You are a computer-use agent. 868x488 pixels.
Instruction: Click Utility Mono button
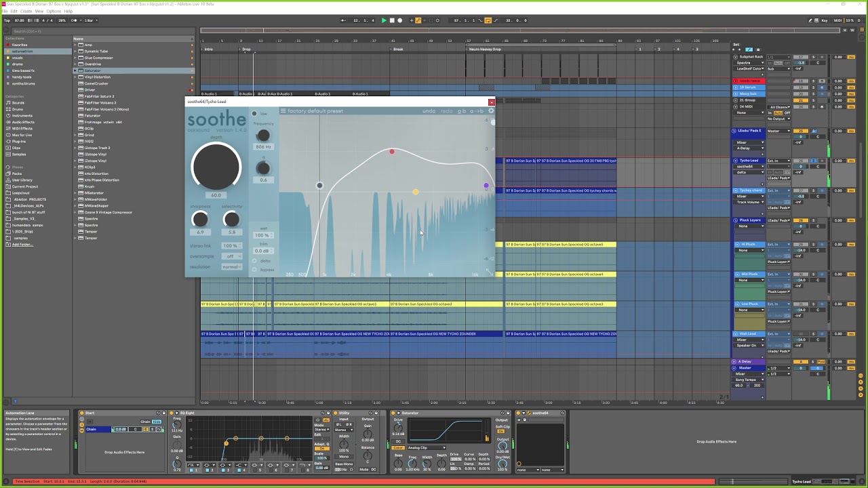(x=344, y=456)
